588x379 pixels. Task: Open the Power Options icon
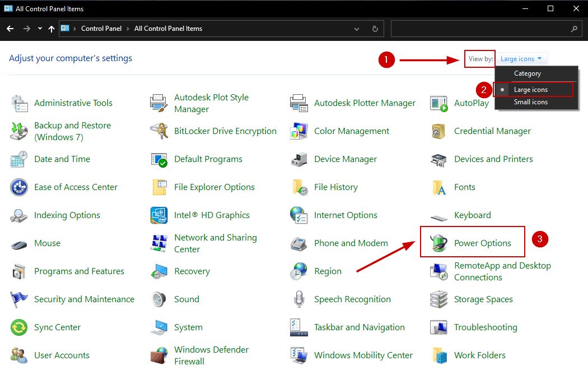point(439,243)
